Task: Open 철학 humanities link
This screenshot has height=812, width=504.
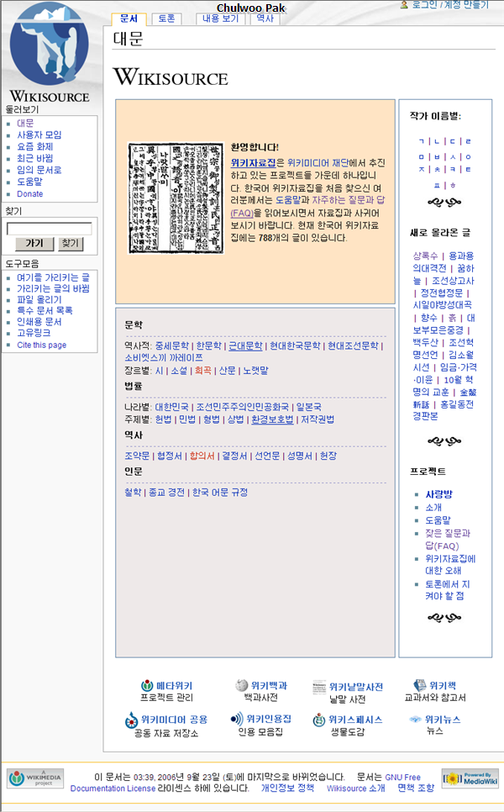Action: [x=133, y=493]
